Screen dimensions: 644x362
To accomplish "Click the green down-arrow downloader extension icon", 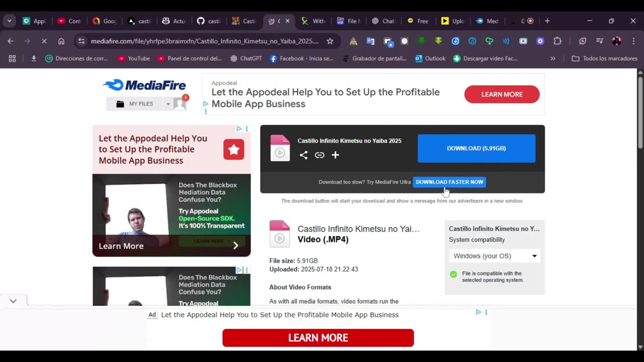I will [x=422, y=41].
